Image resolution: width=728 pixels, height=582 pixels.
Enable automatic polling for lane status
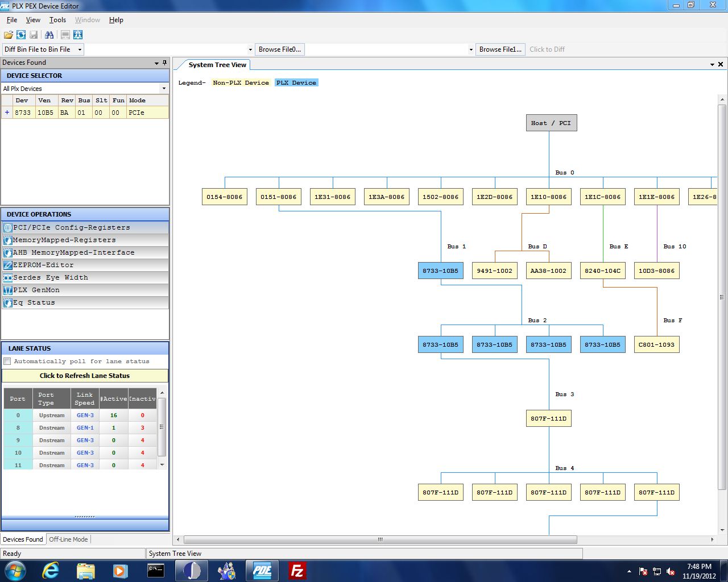point(7,361)
